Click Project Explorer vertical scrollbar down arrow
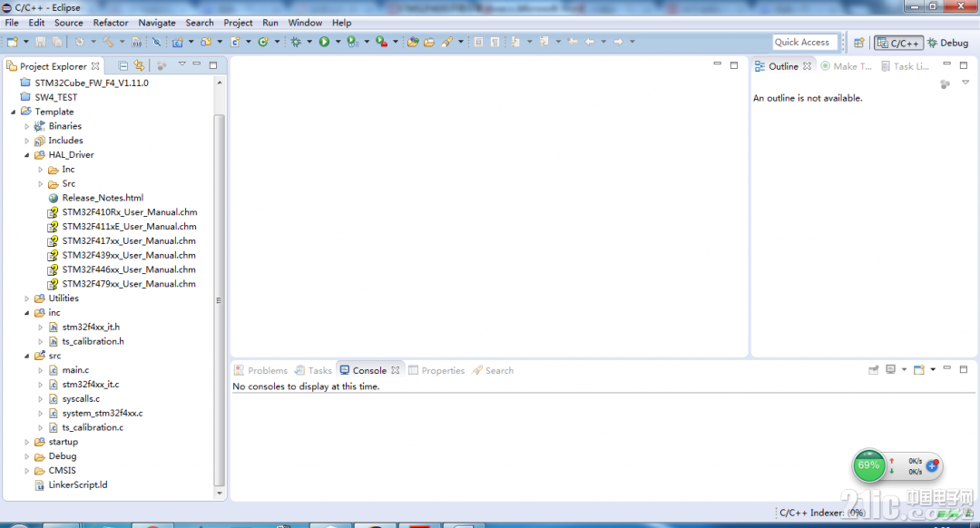The height and width of the screenshot is (528, 980). click(220, 493)
